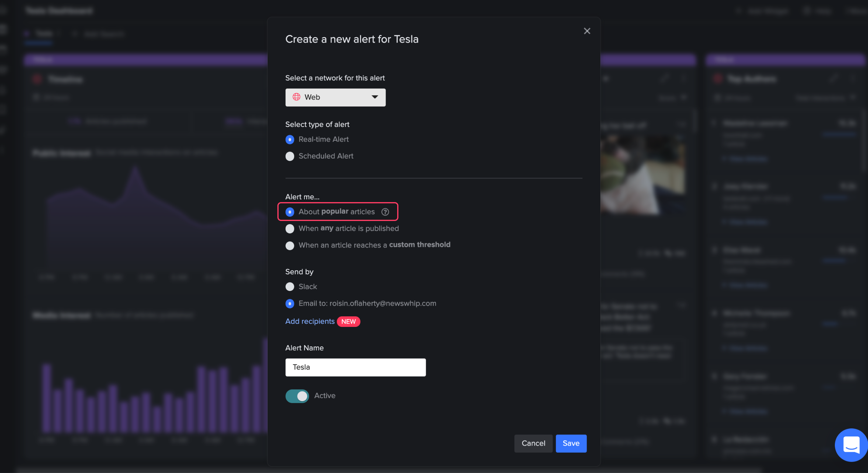Choose Slack as send method
Screen dimensions: 868x473
coord(290,286)
